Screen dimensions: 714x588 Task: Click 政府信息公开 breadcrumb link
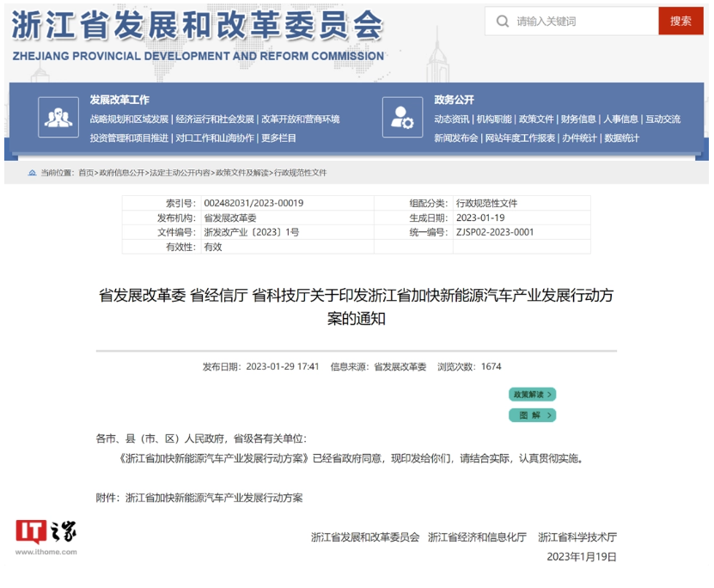tap(122, 173)
